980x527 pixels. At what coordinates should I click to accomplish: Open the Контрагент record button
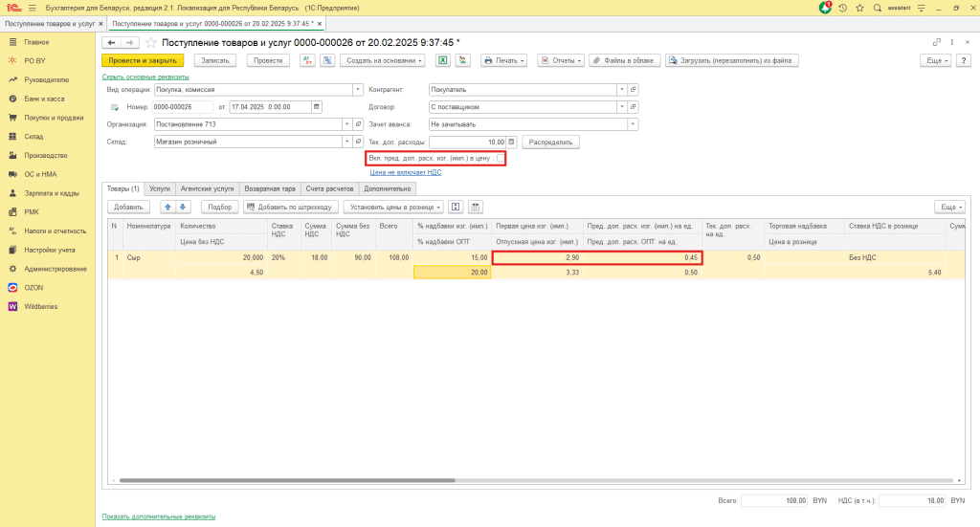(x=634, y=89)
